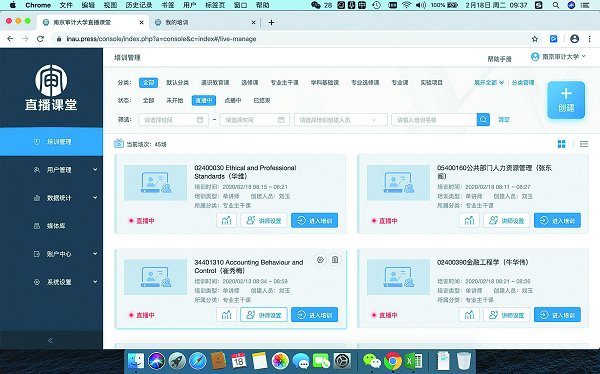The image size is (600, 374).
Task: Select the 全部 category filter
Action: coord(148,82)
